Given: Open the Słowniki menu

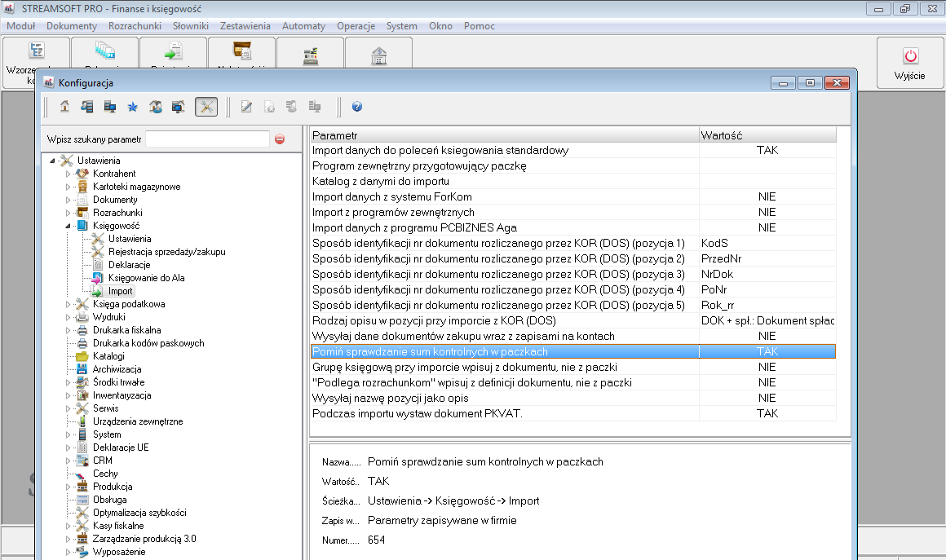Looking at the screenshot, I should [x=191, y=26].
